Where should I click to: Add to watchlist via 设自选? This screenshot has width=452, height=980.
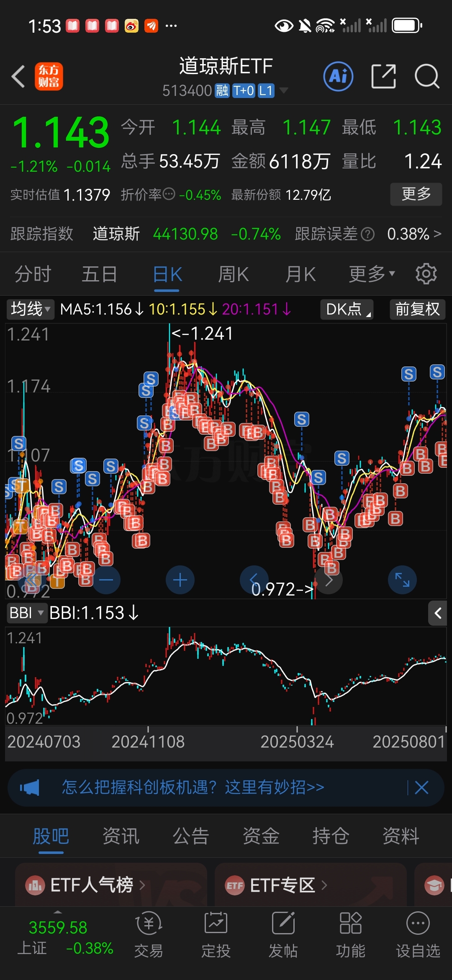[418, 935]
